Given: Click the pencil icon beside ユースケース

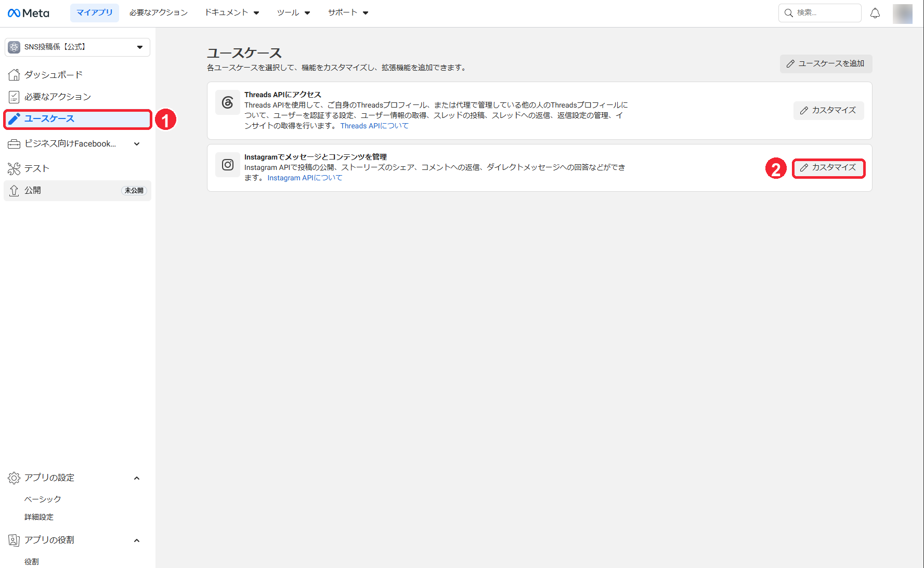Looking at the screenshot, I should click(x=14, y=119).
